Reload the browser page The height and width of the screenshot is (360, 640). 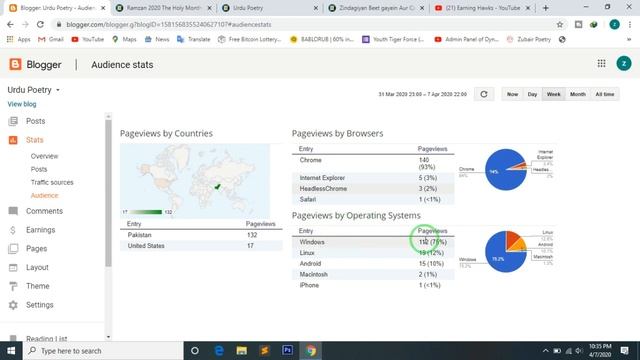(x=40, y=24)
